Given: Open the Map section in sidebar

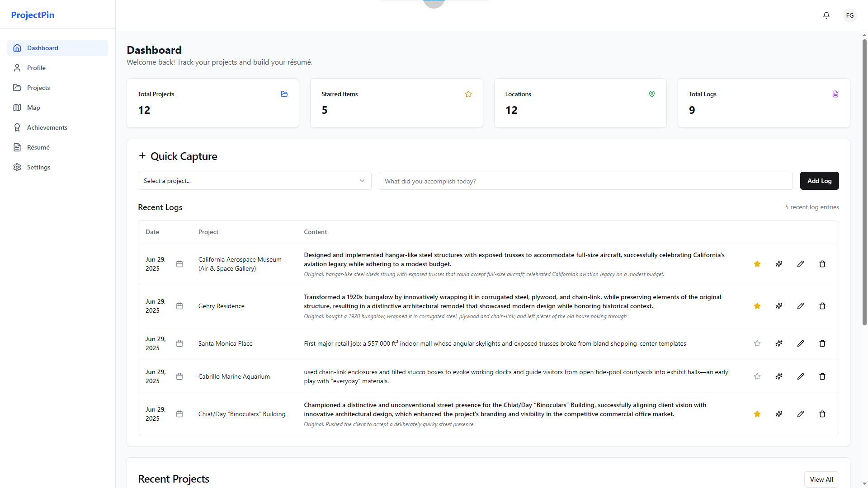Looking at the screenshot, I should 33,108.
